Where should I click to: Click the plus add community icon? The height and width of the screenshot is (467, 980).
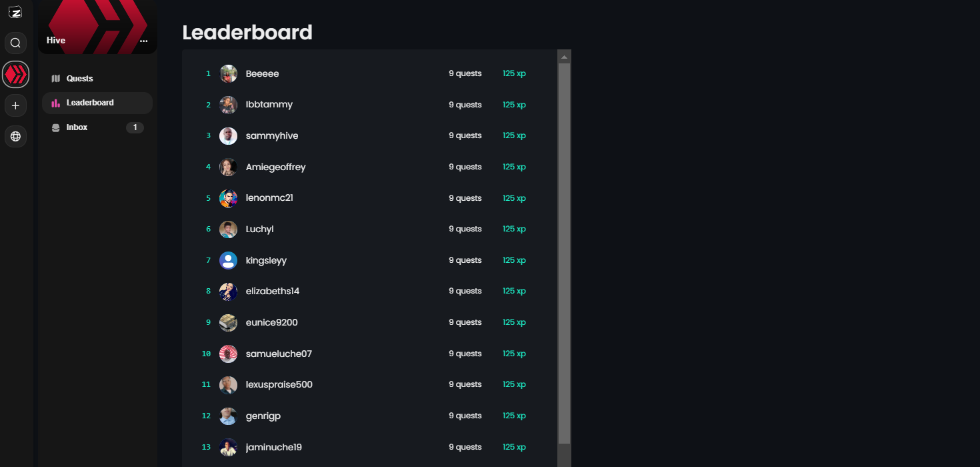pyautogui.click(x=15, y=105)
